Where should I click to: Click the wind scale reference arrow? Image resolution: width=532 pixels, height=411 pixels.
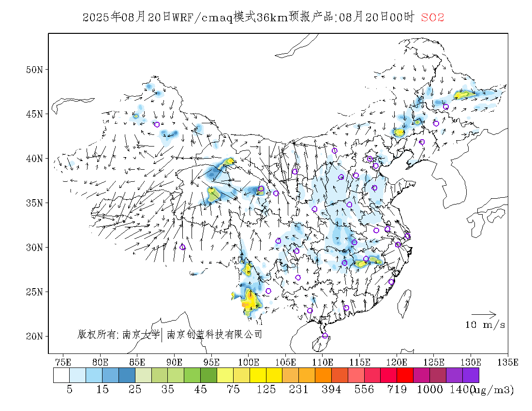(x=484, y=314)
